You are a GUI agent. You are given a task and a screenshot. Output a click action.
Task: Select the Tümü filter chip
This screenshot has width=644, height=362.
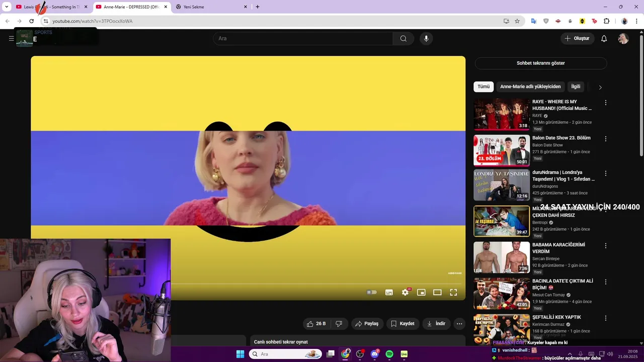coord(484,86)
